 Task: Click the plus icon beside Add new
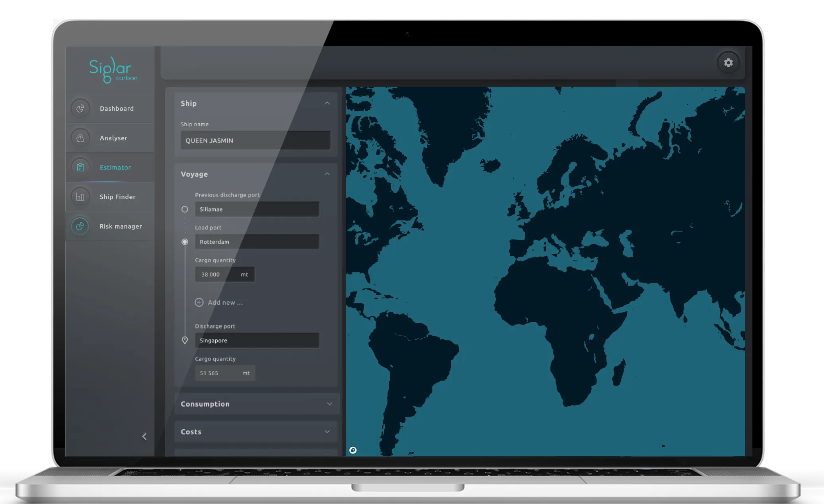tap(199, 302)
